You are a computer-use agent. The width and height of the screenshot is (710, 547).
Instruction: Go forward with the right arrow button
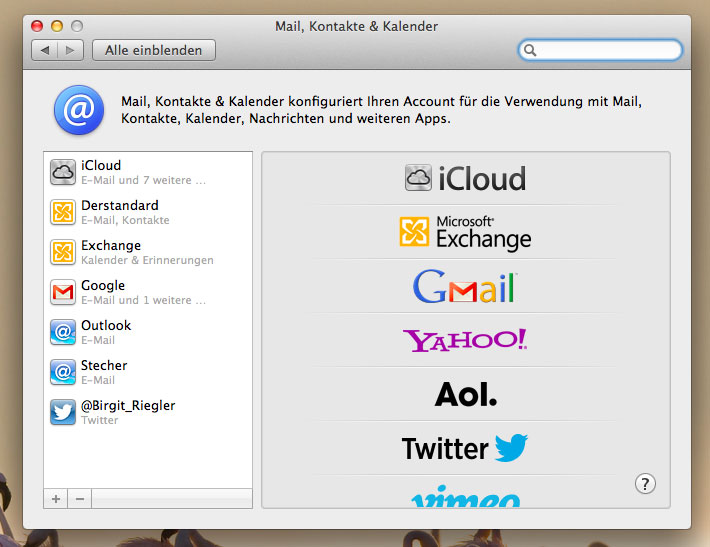(70, 50)
